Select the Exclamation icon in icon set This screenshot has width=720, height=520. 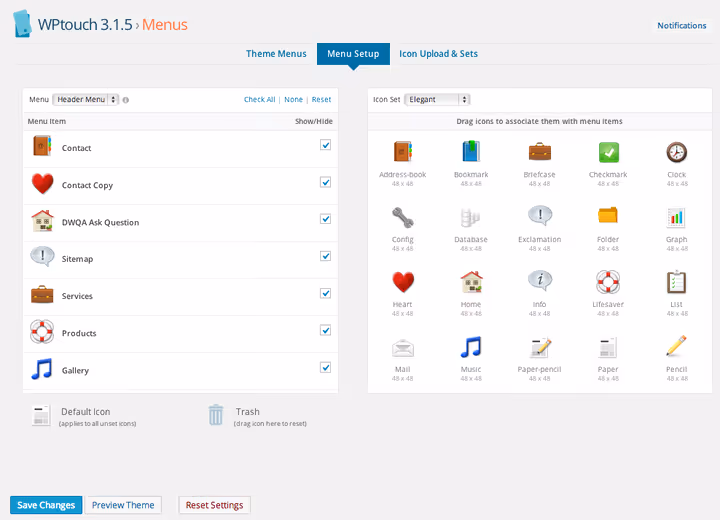tap(540, 216)
